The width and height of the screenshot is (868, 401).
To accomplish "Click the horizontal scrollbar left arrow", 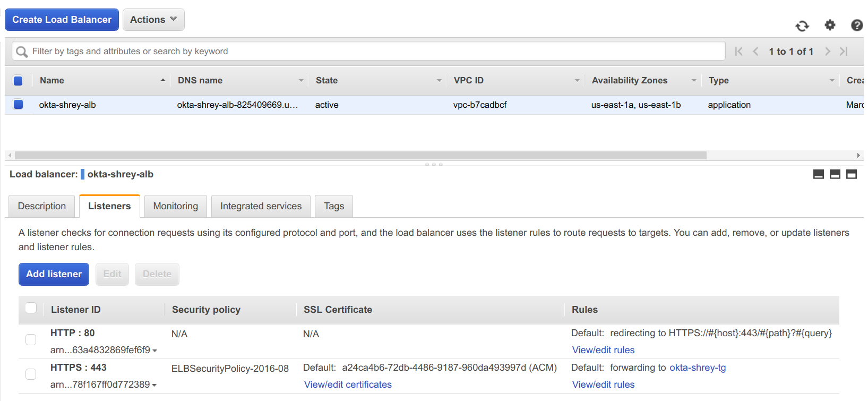I will tap(10, 156).
